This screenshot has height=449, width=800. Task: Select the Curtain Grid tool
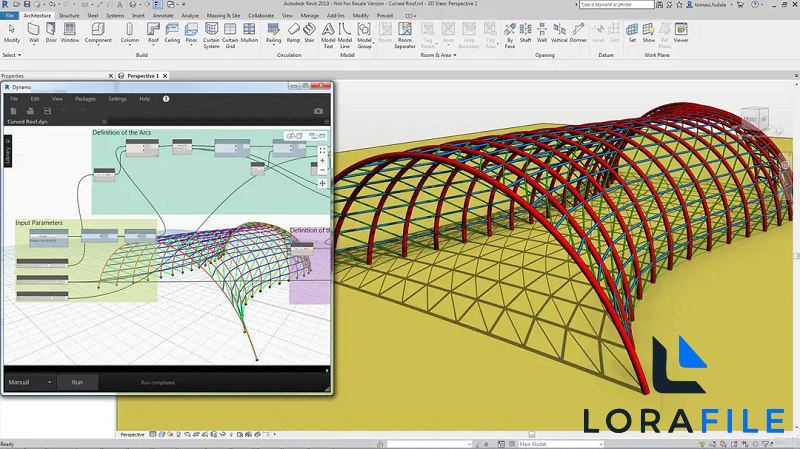230,36
